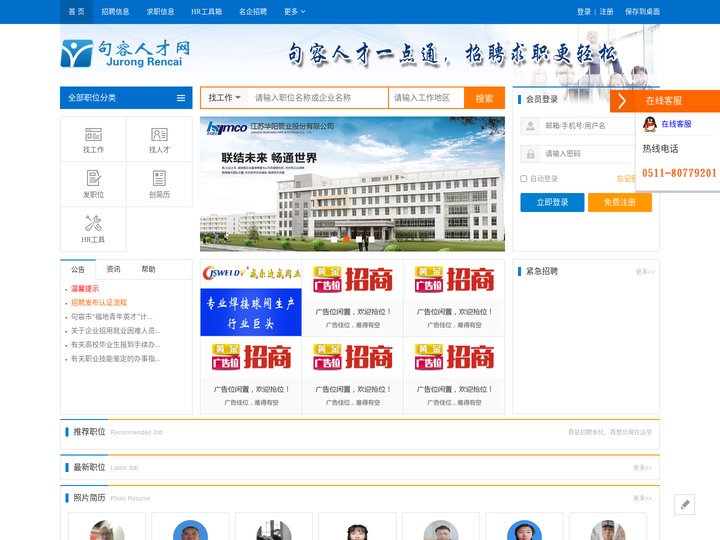This screenshot has height=540, width=720.
Task: Click the 全部职位分类 header
Action: pyautogui.click(x=126, y=98)
